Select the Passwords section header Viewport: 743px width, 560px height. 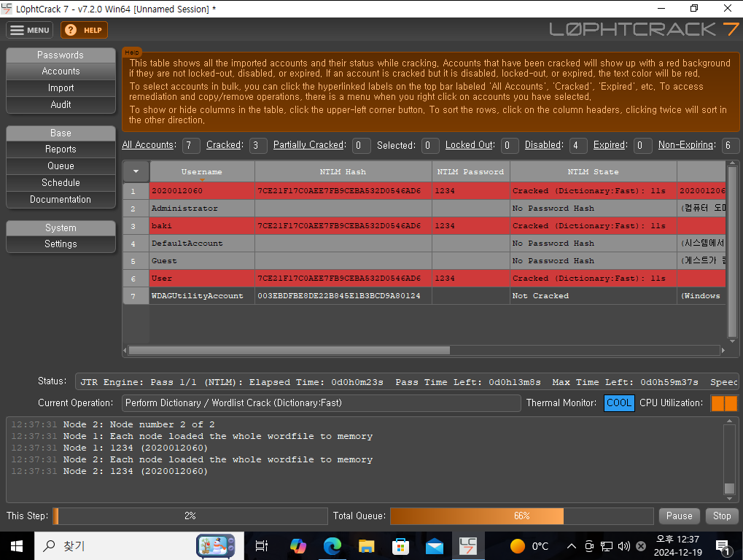(61, 55)
